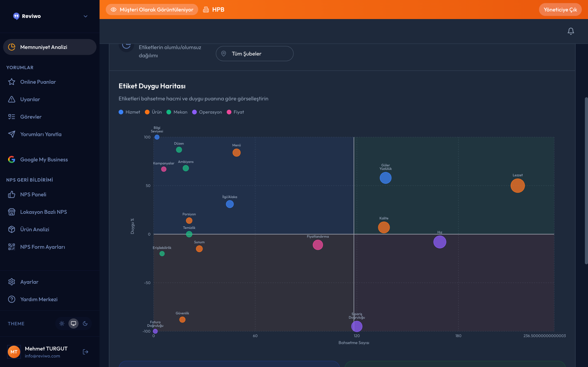Viewport: 588px width, 367px height.
Task: Select system theme monitor toggle
Action: pos(73,324)
